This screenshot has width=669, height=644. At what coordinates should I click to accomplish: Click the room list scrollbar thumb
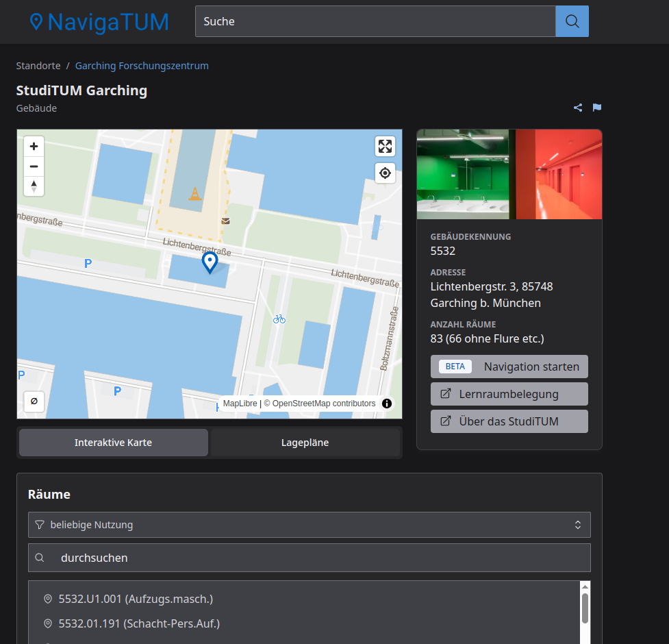click(585, 608)
